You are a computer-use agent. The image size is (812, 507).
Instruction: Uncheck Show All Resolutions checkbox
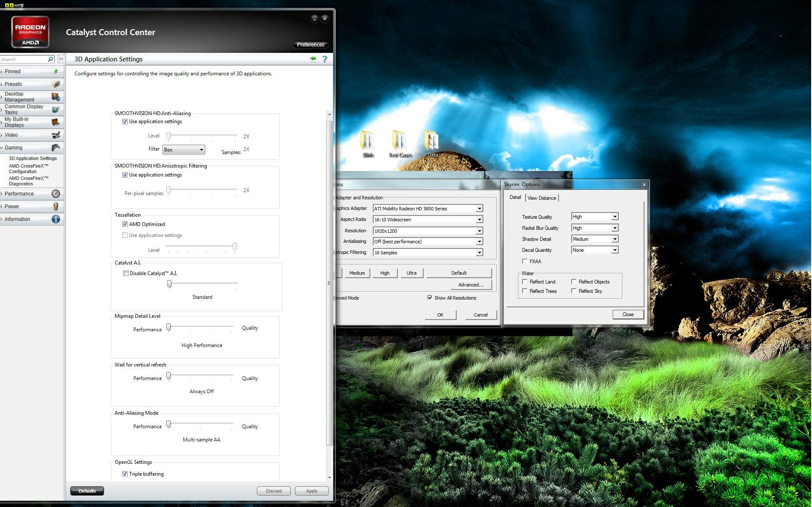(430, 298)
